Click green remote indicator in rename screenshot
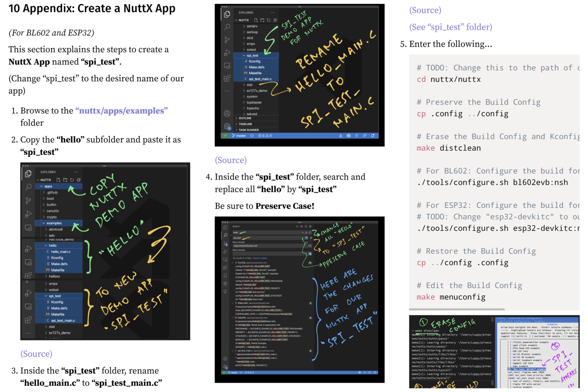The height and width of the screenshot is (392, 588). click(225, 136)
